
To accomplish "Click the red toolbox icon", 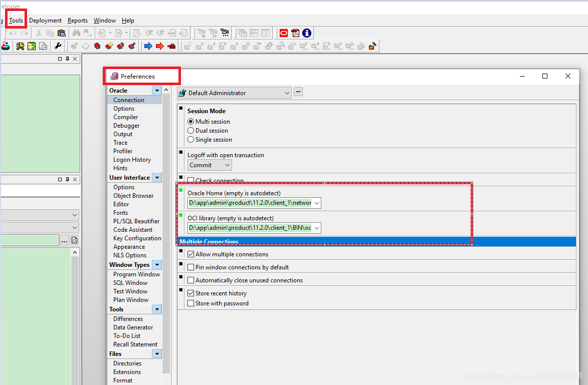I will click(x=171, y=46).
